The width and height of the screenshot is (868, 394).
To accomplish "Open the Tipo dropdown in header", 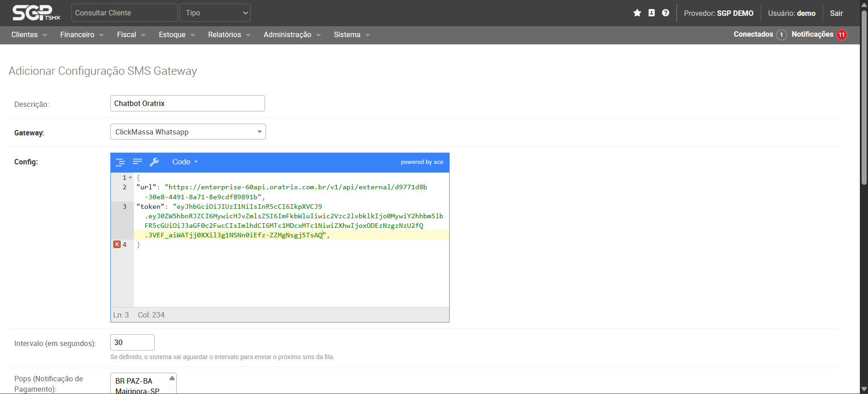I will (215, 13).
